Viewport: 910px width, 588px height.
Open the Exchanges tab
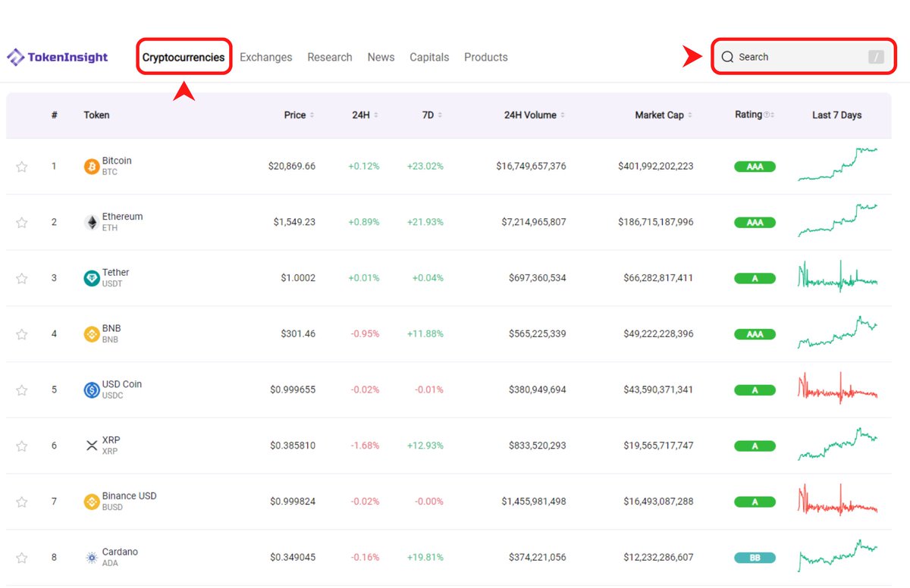pyautogui.click(x=265, y=57)
